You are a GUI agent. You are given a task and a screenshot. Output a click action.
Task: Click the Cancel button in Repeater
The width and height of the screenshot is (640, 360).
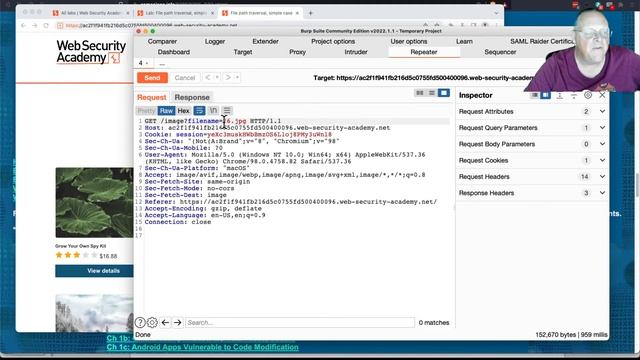(185, 78)
